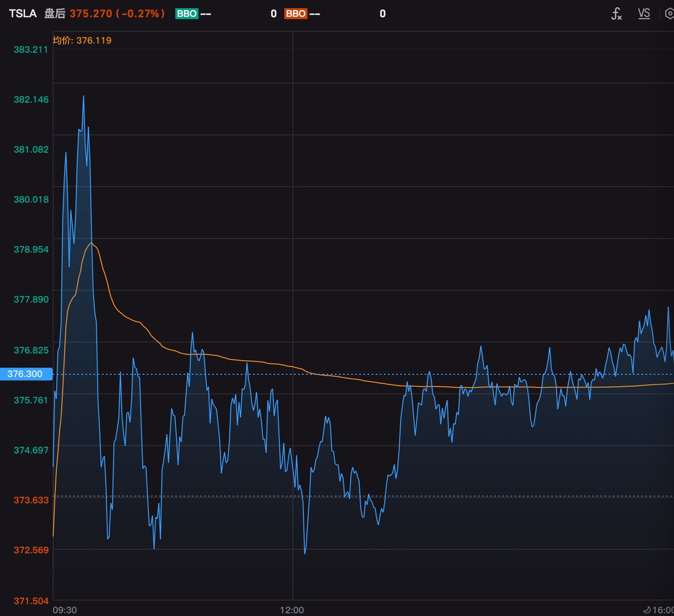Click the 382.146 price axis label
The image size is (674, 616).
pyautogui.click(x=31, y=99)
